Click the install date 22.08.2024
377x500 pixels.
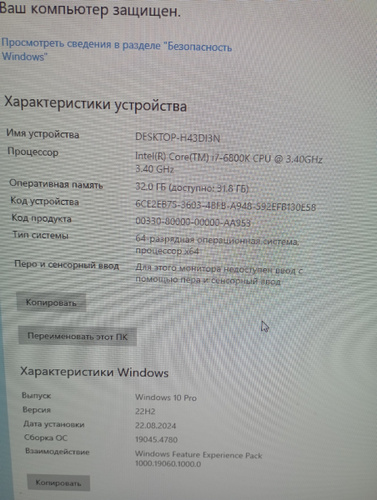156,425
